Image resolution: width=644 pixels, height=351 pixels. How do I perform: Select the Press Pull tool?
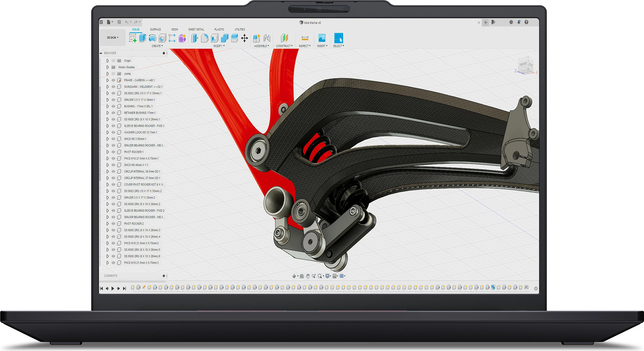[x=194, y=38]
